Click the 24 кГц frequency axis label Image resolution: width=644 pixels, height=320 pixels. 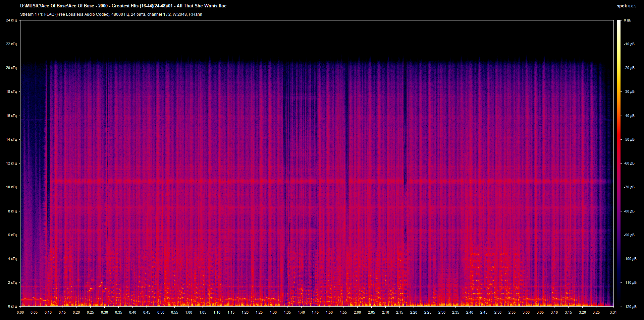(x=11, y=20)
